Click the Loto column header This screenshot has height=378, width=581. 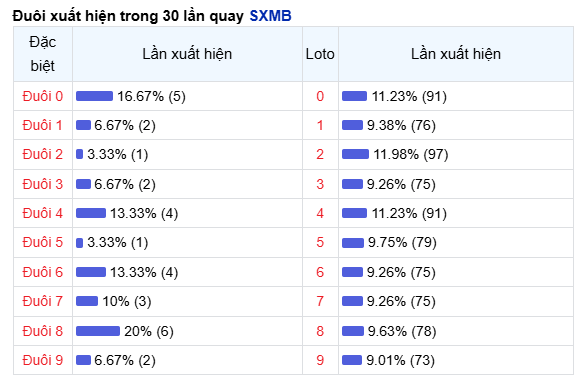pos(320,54)
